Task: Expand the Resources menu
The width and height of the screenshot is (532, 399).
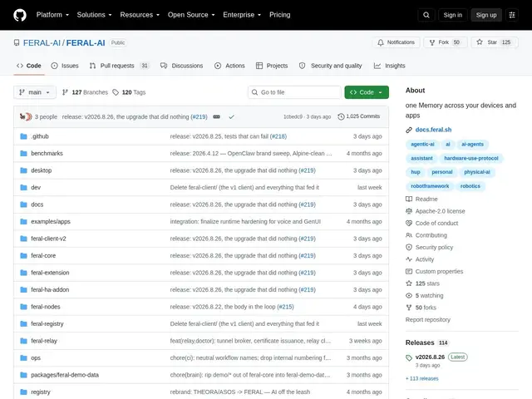Action: (x=140, y=15)
